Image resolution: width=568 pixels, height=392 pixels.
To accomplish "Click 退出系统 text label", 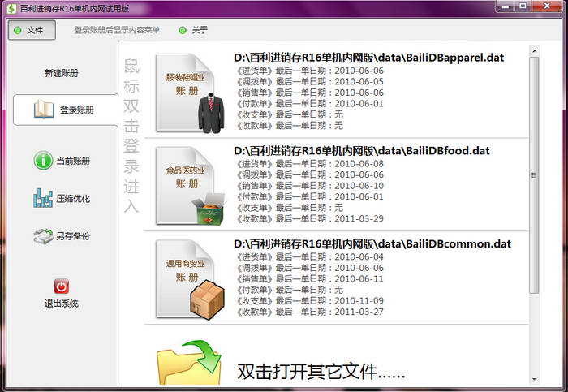I will [x=61, y=304].
